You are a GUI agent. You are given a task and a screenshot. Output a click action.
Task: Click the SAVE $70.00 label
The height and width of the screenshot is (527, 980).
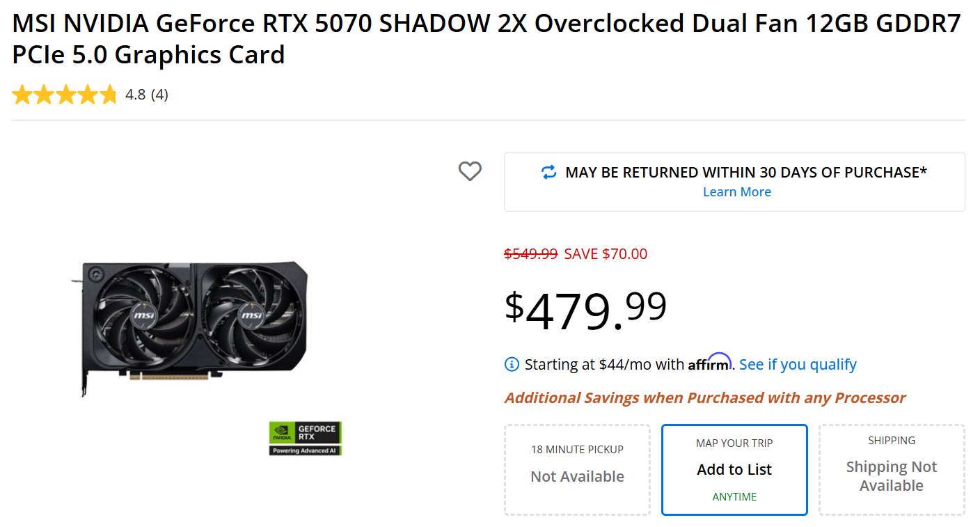(606, 254)
